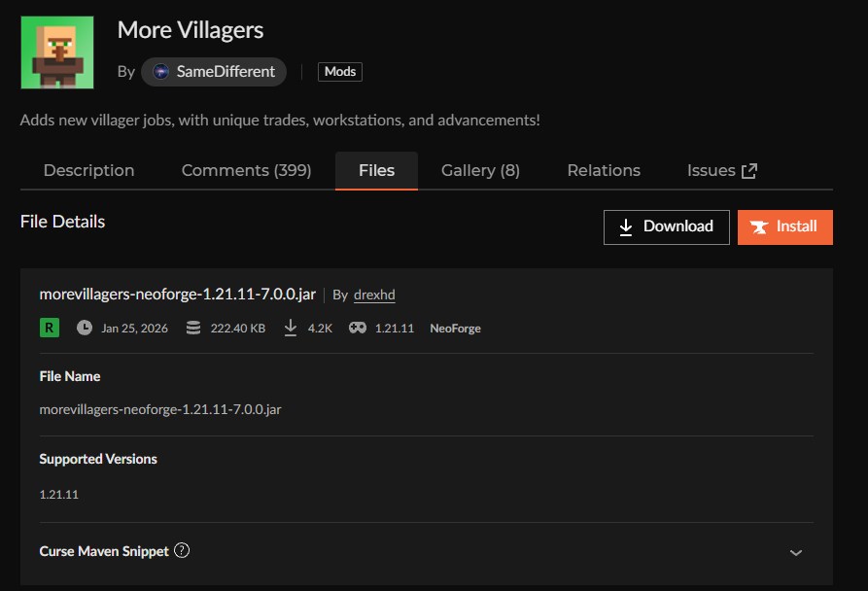Expand the Curse Maven Snippet chevron
Screen dimensions: 868x591
point(796,552)
